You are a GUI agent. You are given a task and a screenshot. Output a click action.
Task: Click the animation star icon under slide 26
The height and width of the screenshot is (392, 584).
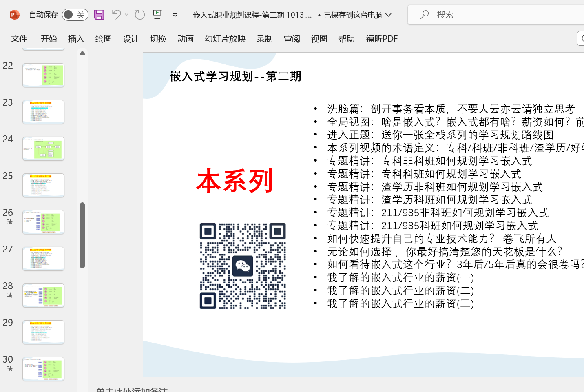pyautogui.click(x=9, y=222)
